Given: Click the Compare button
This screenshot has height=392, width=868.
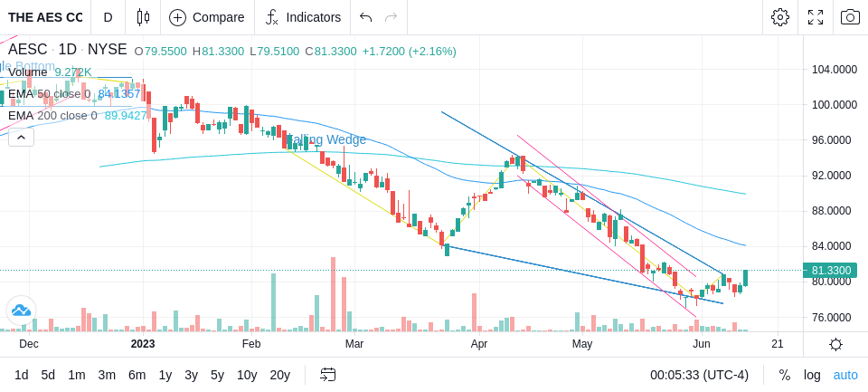Looking at the screenshot, I should [207, 17].
